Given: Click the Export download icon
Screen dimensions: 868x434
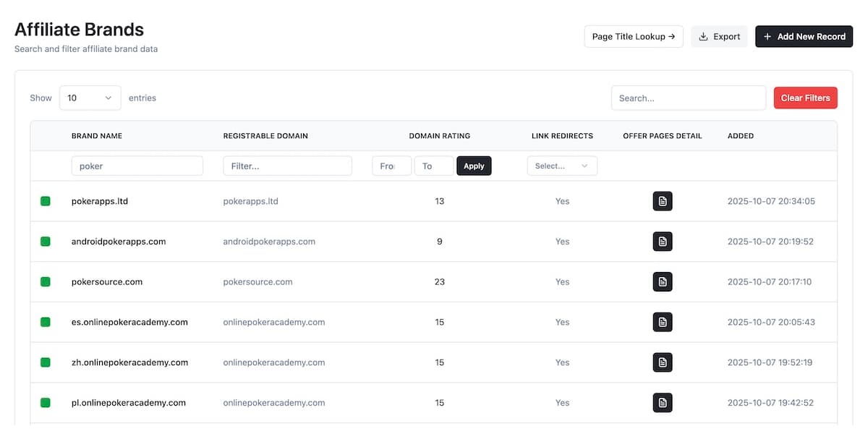Looking at the screenshot, I should [703, 36].
